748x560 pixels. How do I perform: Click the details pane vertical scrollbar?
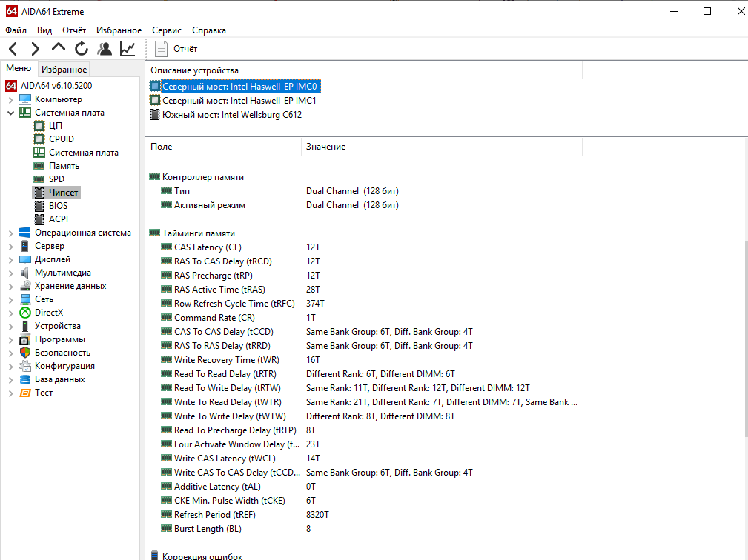(x=746, y=339)
